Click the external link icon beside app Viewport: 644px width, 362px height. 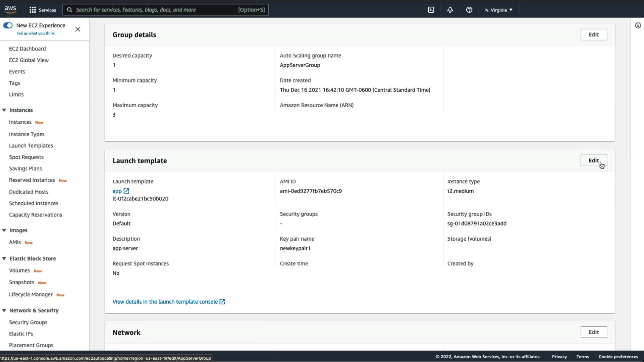(126, 191)
